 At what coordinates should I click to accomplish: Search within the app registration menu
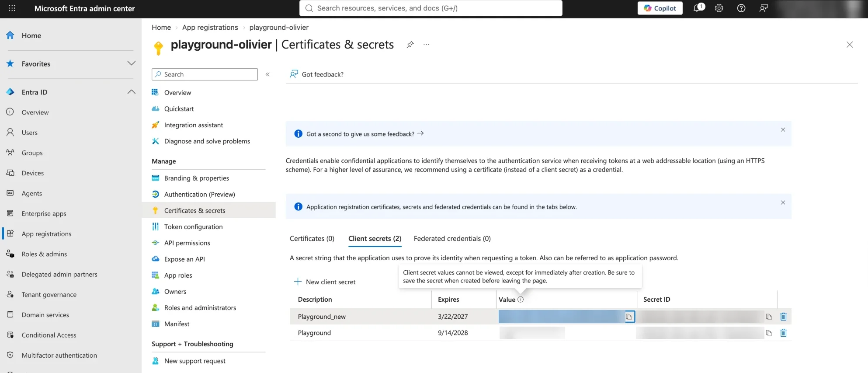(x=205, y=74)
